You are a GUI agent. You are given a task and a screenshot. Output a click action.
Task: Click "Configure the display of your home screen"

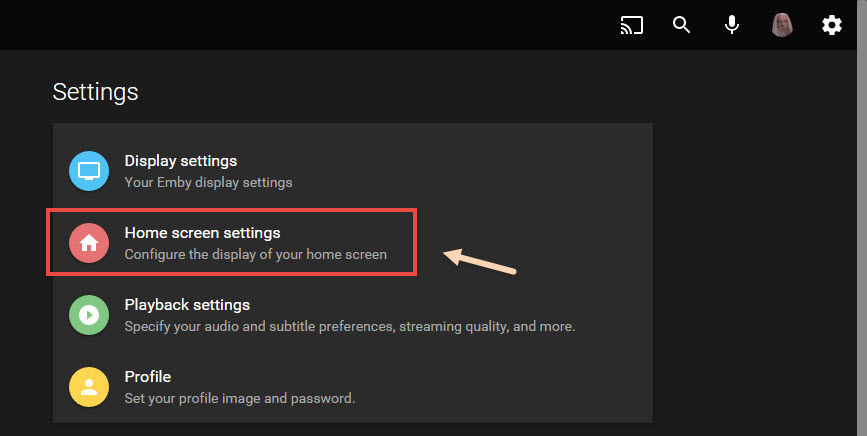pyautogui.click(x=255, y=255)
